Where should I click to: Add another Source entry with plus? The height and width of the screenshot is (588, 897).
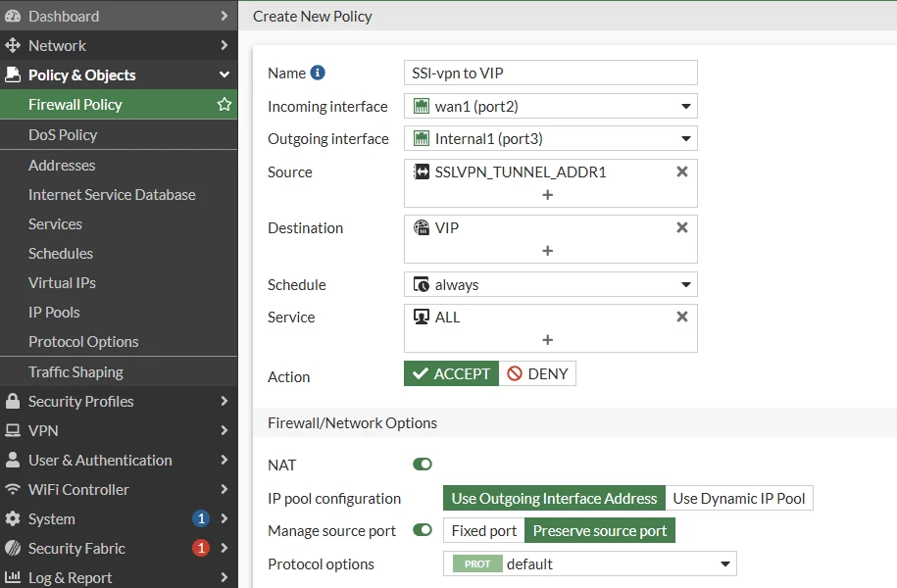pos(547,195)
